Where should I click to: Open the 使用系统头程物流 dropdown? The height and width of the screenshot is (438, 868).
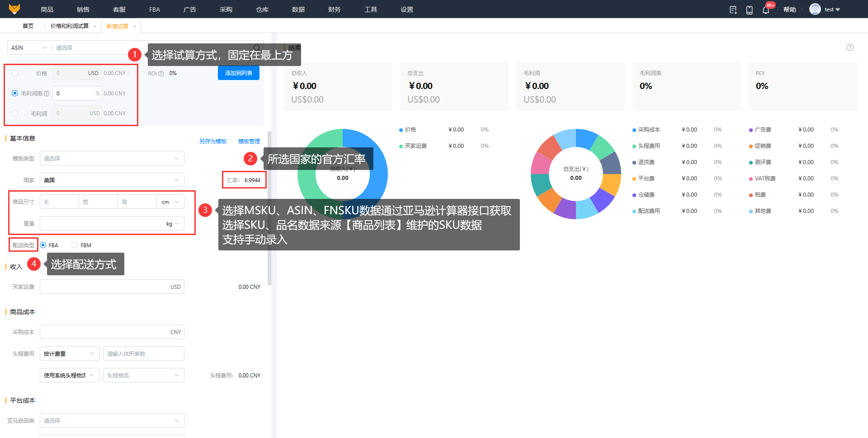click(x=70, y=375)
